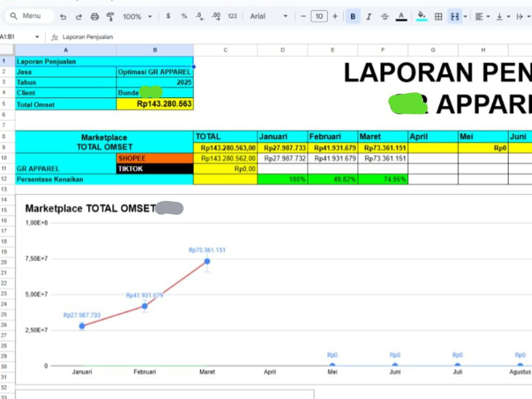
Task: Format as currency with dollar icon
Action: (168, 16)
